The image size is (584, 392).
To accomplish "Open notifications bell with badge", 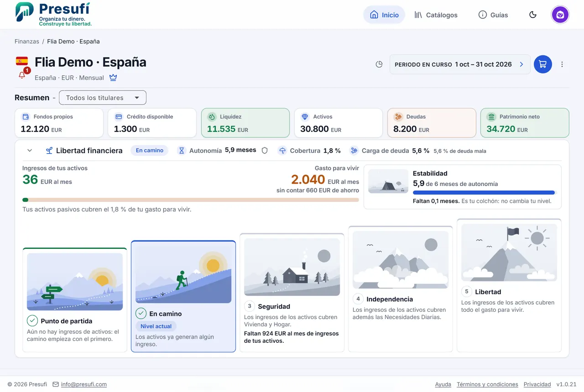I will click(22, 75).
